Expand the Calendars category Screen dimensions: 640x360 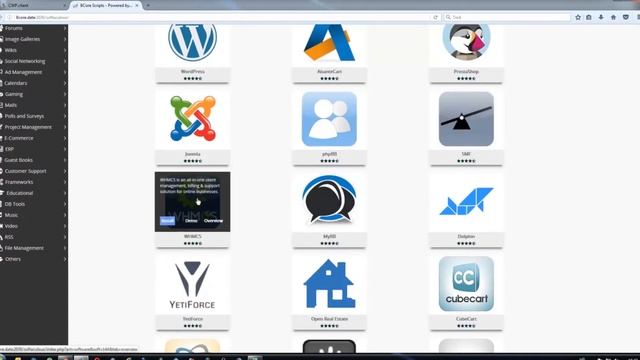tap(34, 83)
